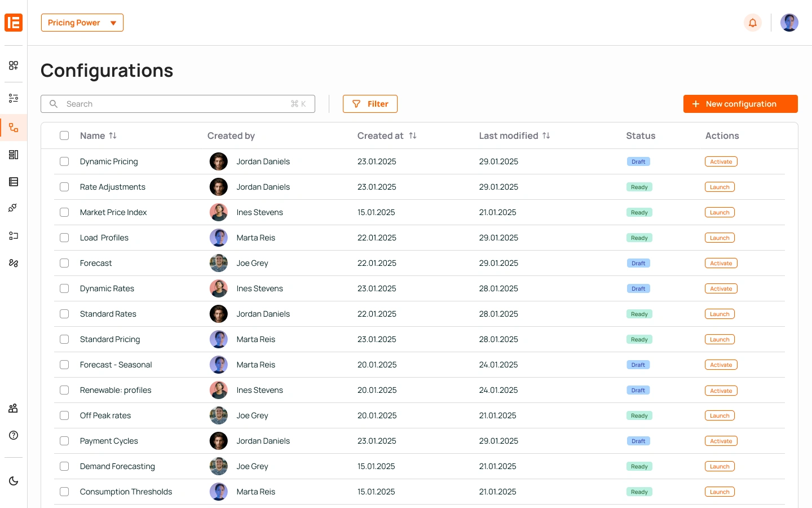
Task: Open the sliders settings icon in sidebar
Action: point(14,98)
